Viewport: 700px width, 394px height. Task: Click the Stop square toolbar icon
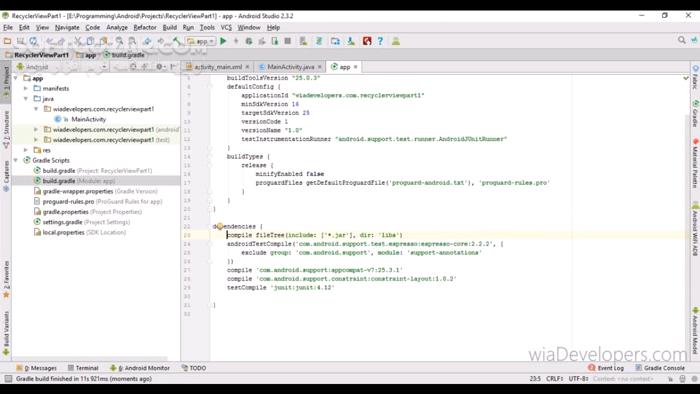pyautogui.click(x=288, y=41)
